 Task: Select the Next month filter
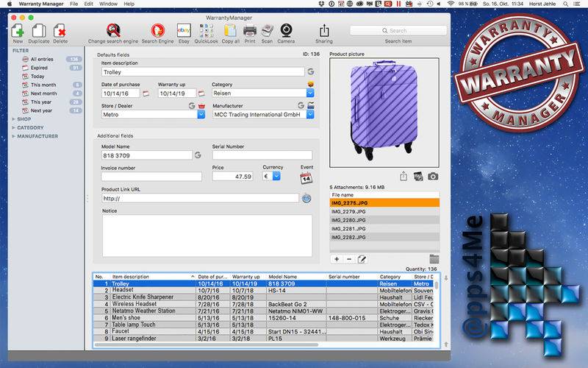click(x=45, y=93)
